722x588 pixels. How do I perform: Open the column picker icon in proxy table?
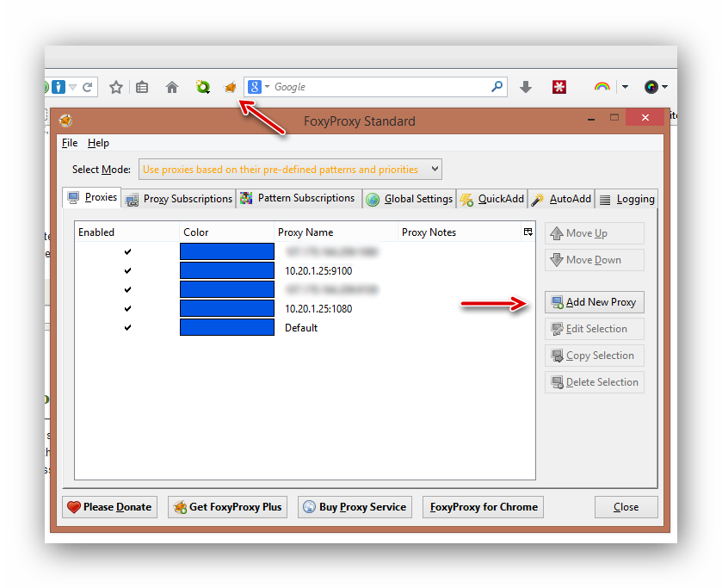tap(528, 232)
